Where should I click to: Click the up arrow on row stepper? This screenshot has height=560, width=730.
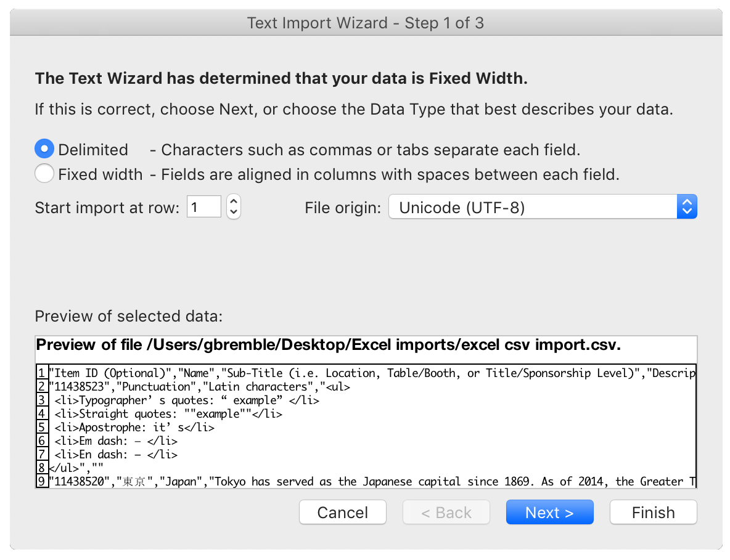coord(233,201)
